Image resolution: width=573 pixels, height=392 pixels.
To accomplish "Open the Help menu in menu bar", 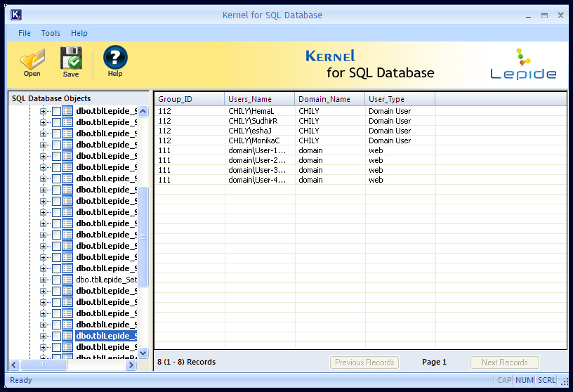I will (79, 33).
